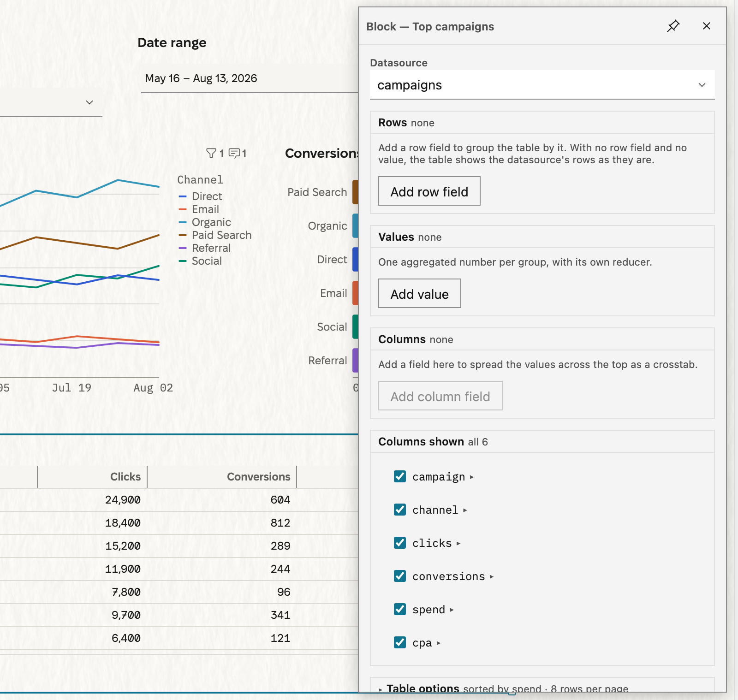Disable the cpa column checkbox
This screenshot has height=700, width=738.
[x=400, y=642]
